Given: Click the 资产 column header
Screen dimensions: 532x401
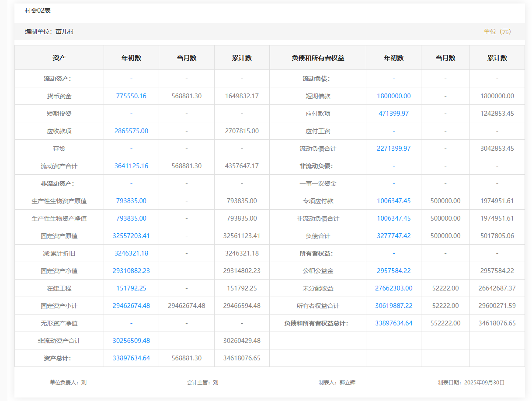Looking at the screenshot, I should pos(59,58).
